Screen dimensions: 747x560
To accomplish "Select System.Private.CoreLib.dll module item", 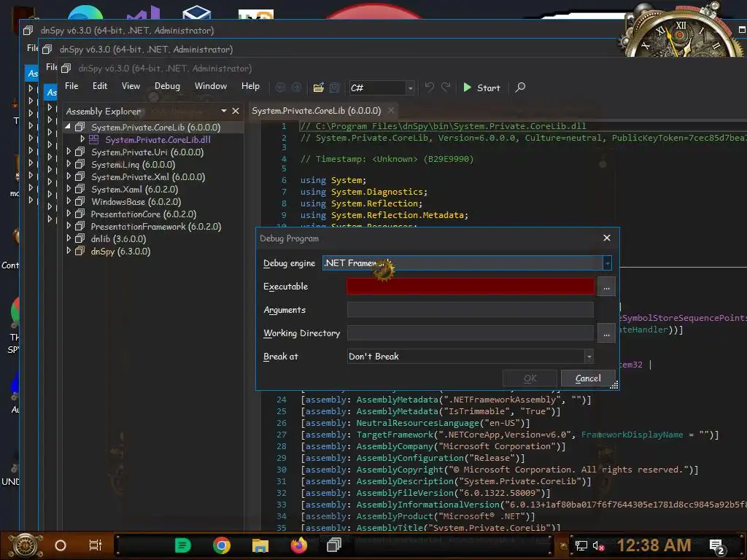I will 158,139.
